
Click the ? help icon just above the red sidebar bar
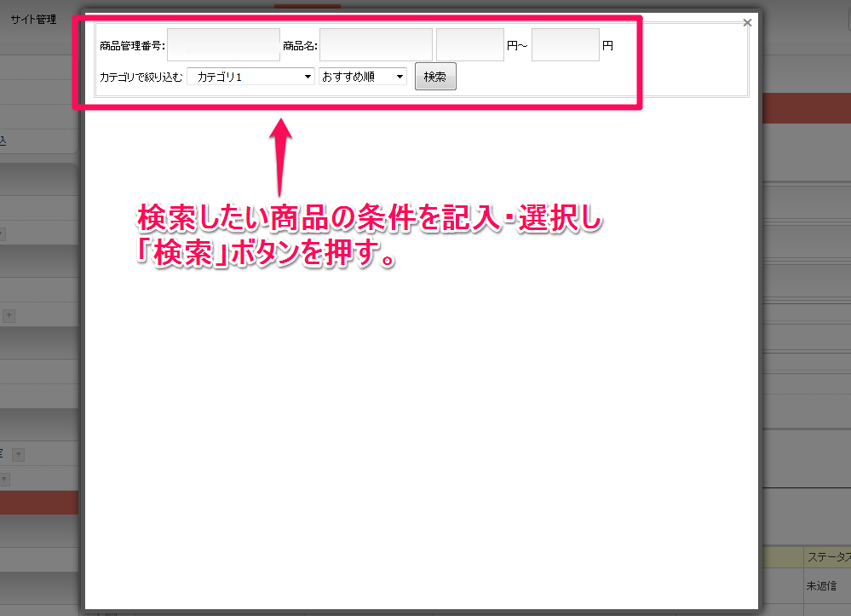pyautogui.click(x=3, y=479)
